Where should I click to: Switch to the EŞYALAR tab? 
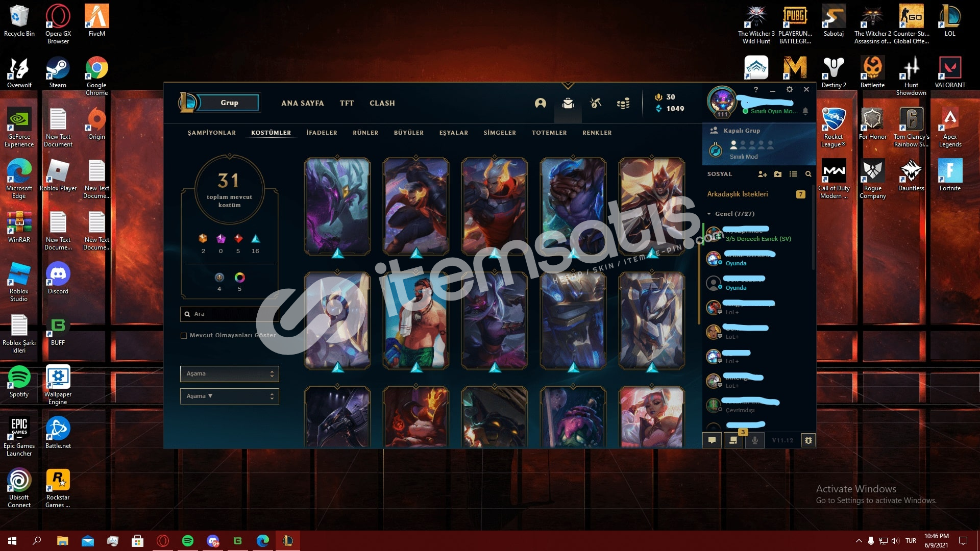(453, 133)
